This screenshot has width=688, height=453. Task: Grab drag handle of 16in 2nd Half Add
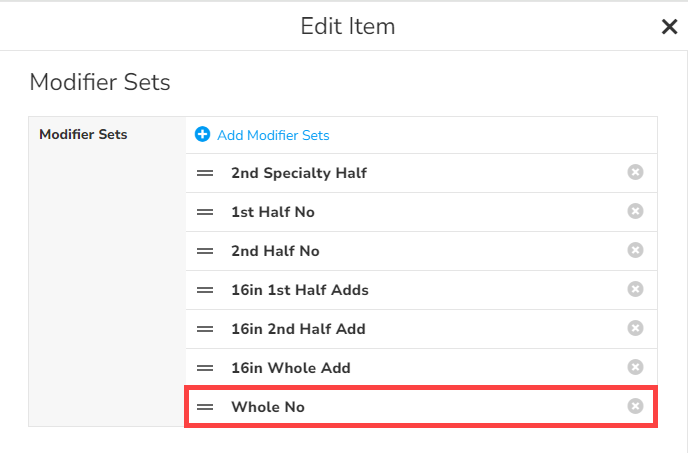[205, 329]
